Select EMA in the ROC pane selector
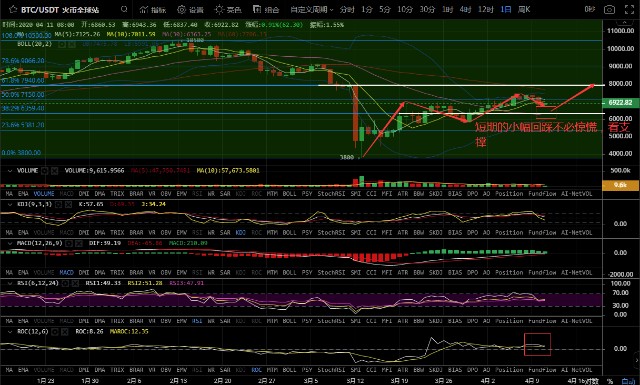 23,370
